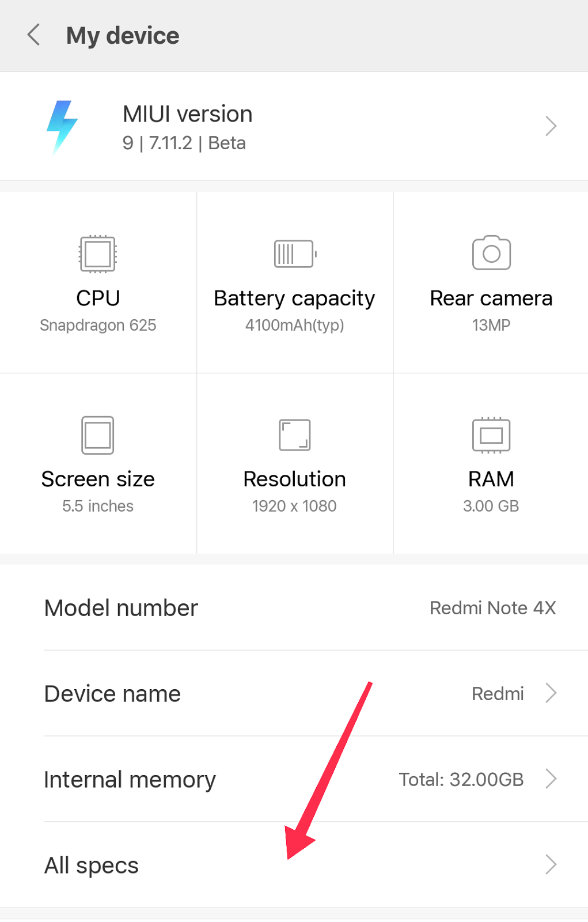The width and height of the screenshot is (588, 922).
Task: Open the MIUI version chevron
Action: tap(551, 126)
